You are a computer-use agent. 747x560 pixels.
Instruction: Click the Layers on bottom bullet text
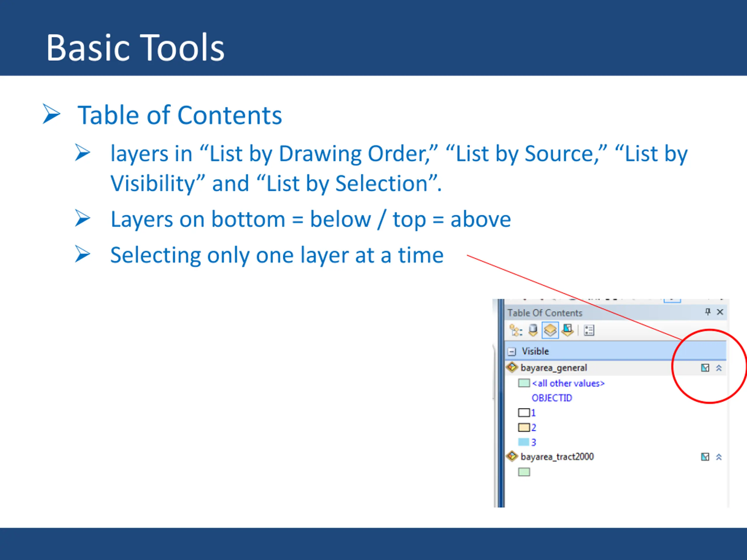(x=311, y=219)
